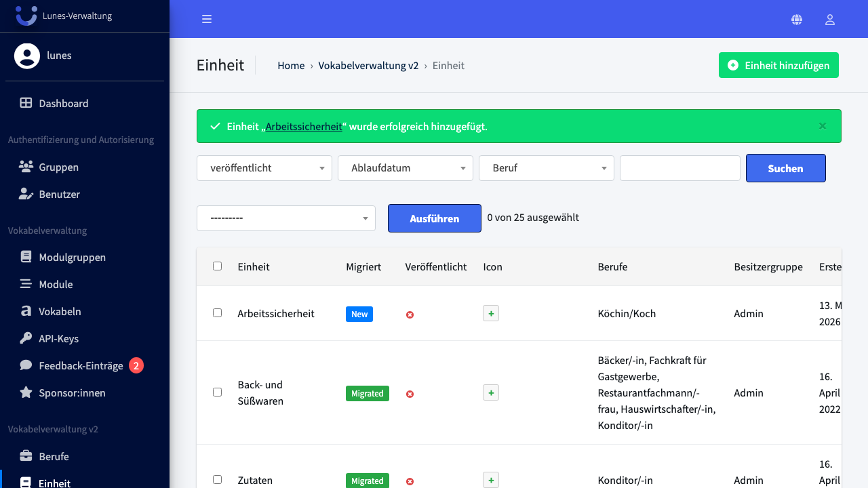Add an icon for the Zutaten row

click(x=491, y=480)
